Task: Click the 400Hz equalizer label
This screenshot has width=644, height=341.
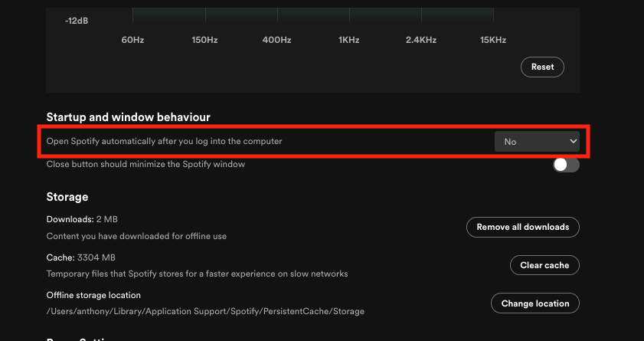Action: point(277,40)
